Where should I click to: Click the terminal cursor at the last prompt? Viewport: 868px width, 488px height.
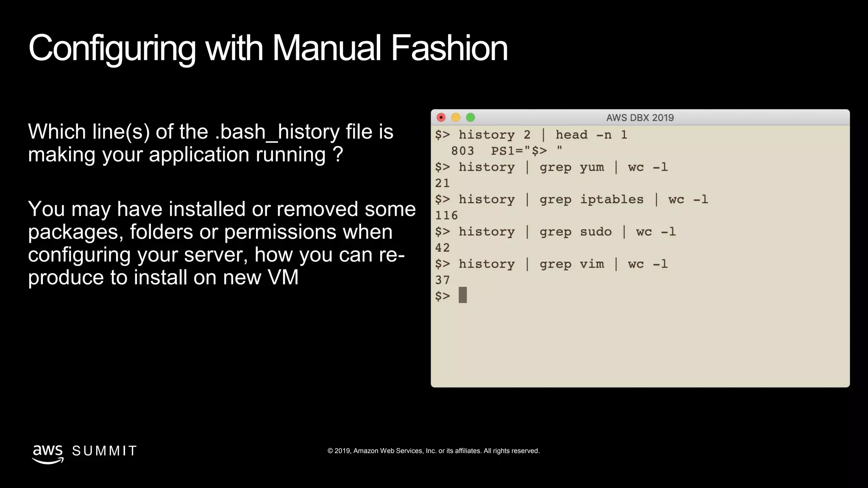463,295
